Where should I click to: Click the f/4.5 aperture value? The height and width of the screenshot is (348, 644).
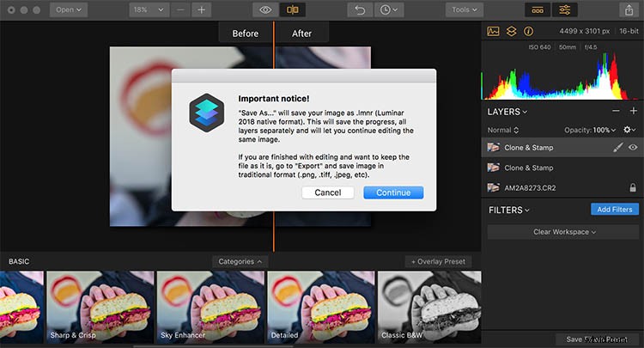click(x=591, y=47)
